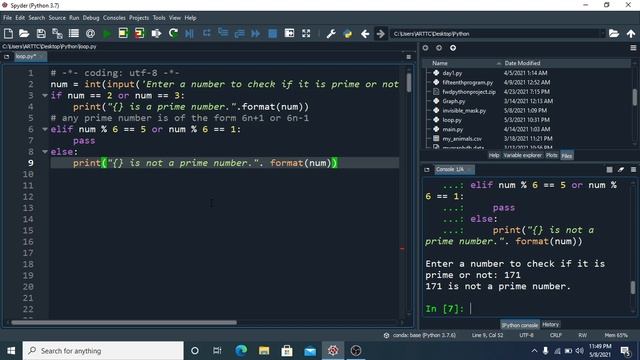Open Preferences via the wrench icon
Screen dimensions: 640x360
click(331, 33)
